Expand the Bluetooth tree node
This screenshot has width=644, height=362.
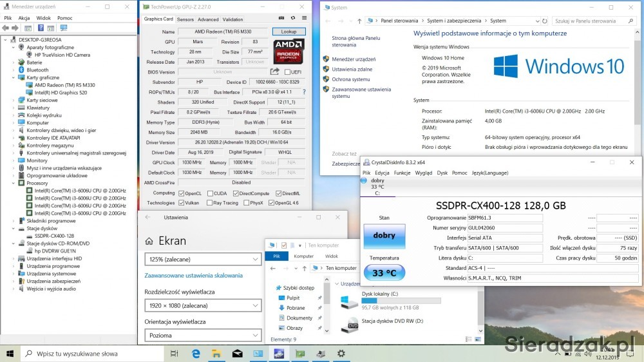coord(13,70)
